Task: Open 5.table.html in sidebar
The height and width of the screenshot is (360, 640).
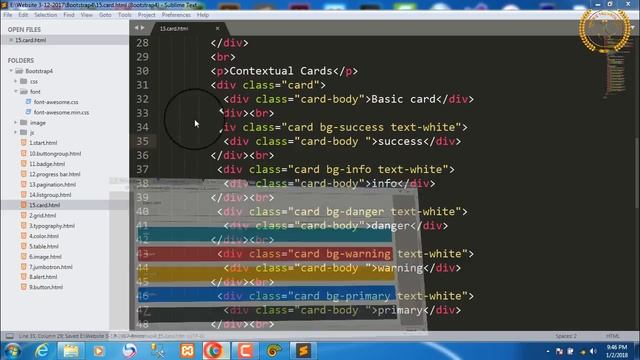Action: [44, 246]
